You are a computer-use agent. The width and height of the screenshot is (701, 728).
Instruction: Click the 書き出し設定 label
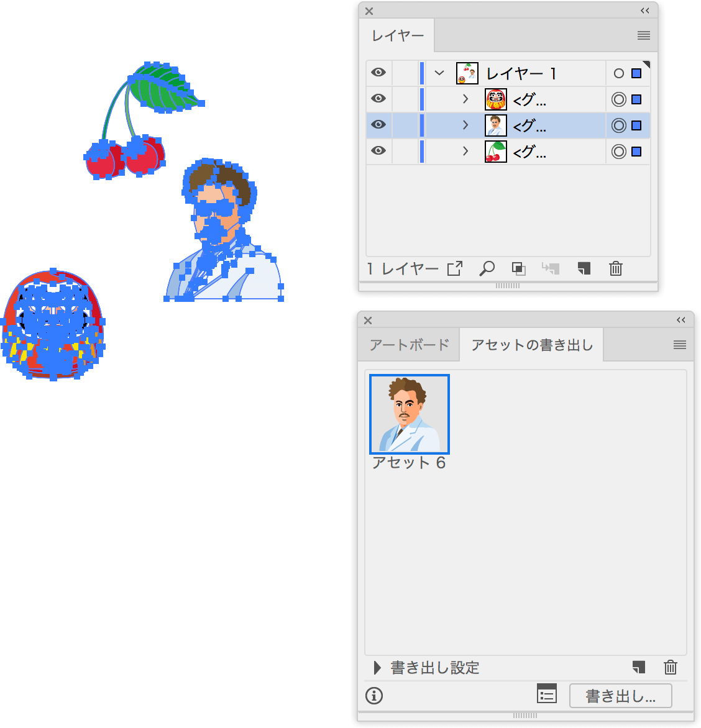coord(435,668)
